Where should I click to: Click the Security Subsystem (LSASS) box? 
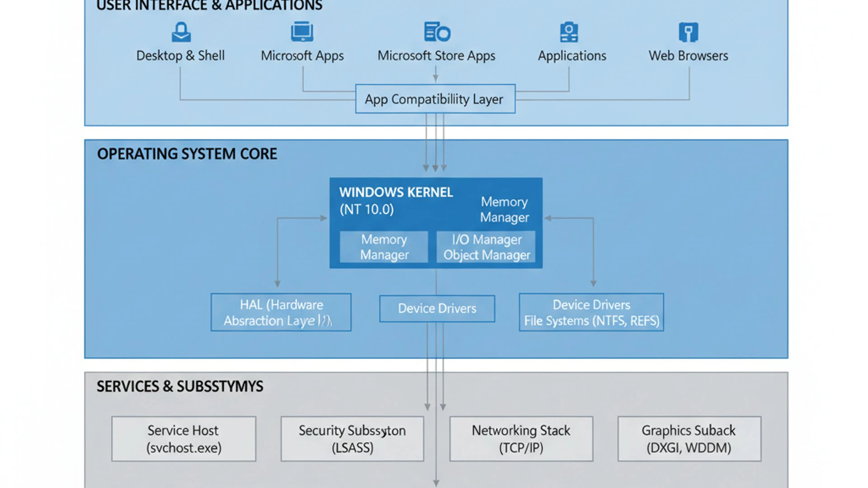coord(352,439)
